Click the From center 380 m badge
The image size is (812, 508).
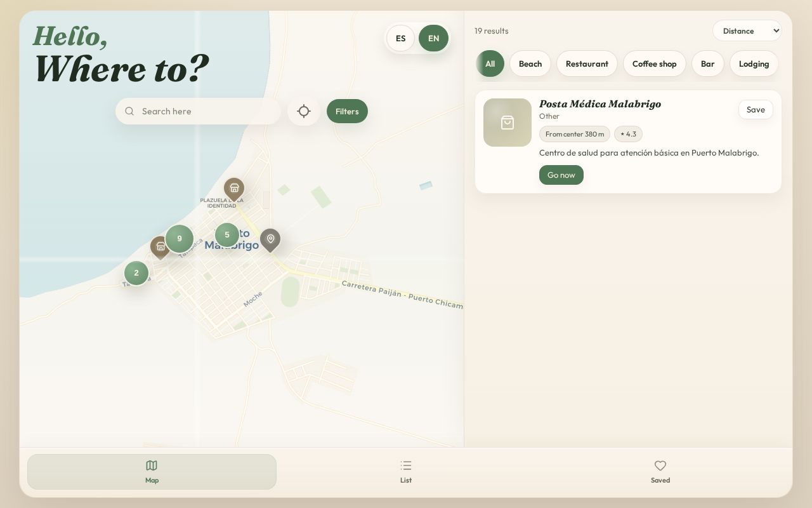(575, 134)
